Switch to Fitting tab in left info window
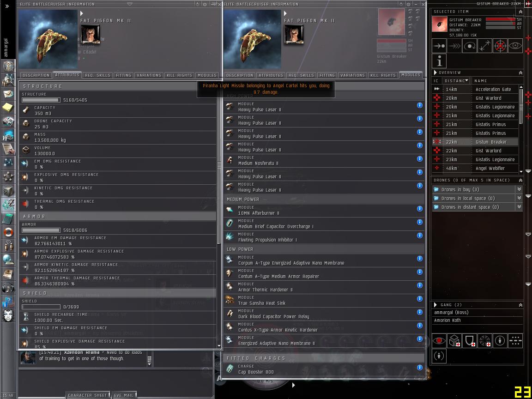 123,75
